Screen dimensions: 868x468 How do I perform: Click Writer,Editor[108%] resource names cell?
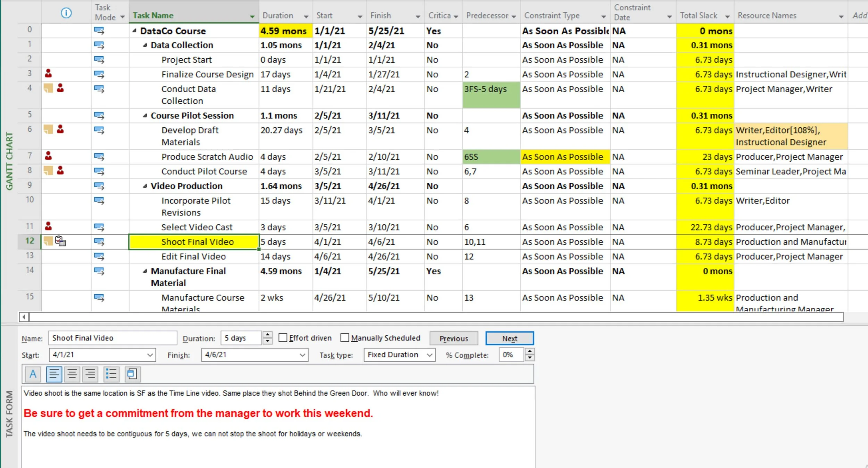(x=791, y=136)
